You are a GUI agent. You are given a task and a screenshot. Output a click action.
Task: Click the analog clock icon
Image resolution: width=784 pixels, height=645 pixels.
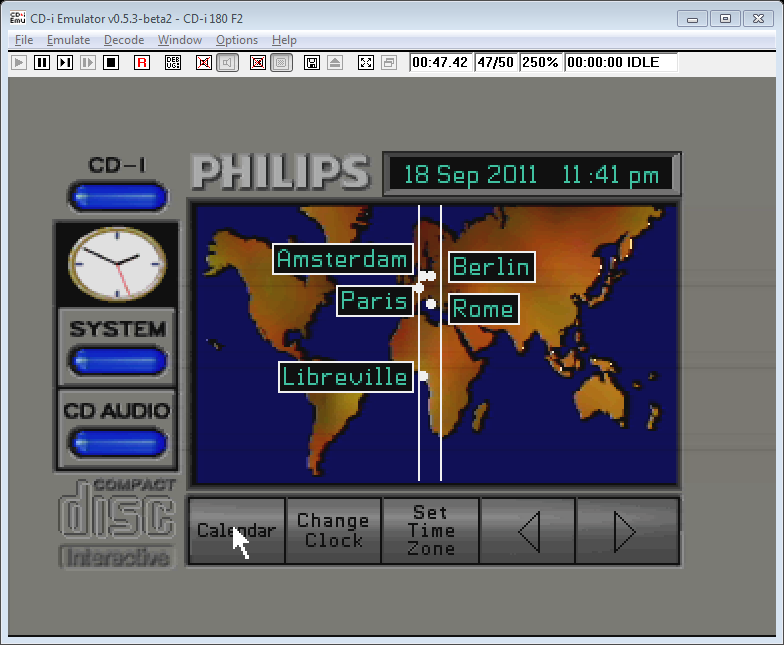coord(117,264)
